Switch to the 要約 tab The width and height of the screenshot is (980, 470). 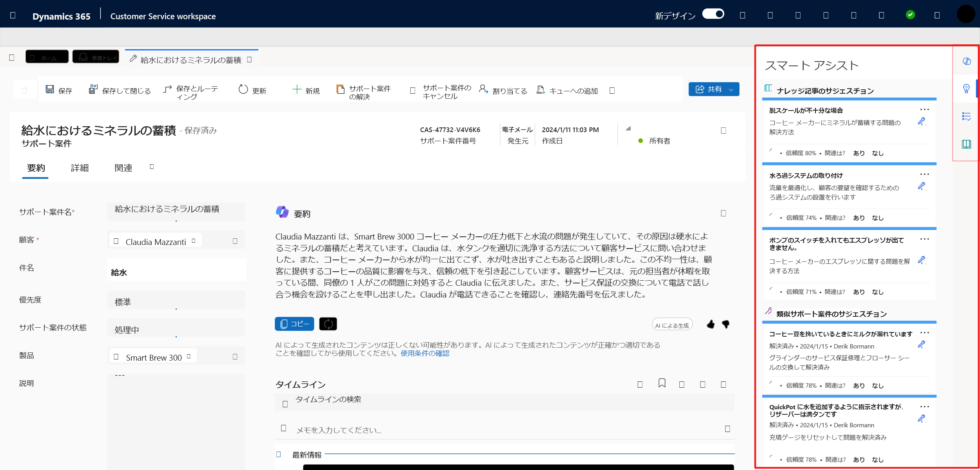(36, 168)
